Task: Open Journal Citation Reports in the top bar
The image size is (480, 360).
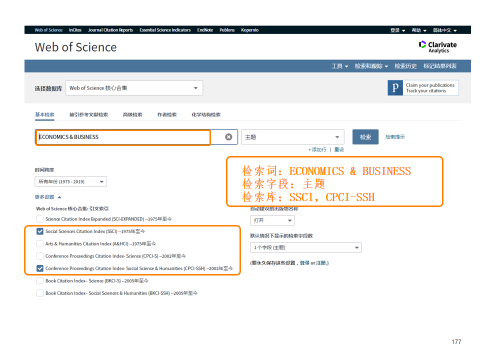Action: tap(110, 30)
